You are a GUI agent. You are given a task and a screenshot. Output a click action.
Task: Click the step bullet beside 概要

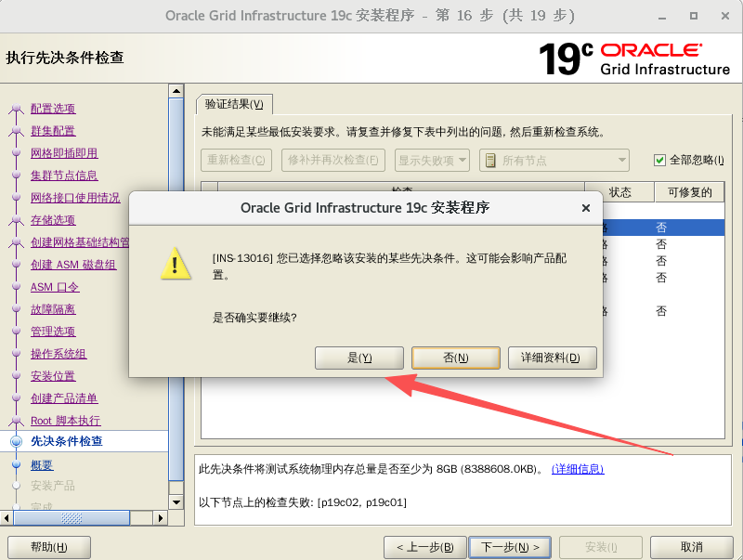pyautogui.click(x=16, y=464)
